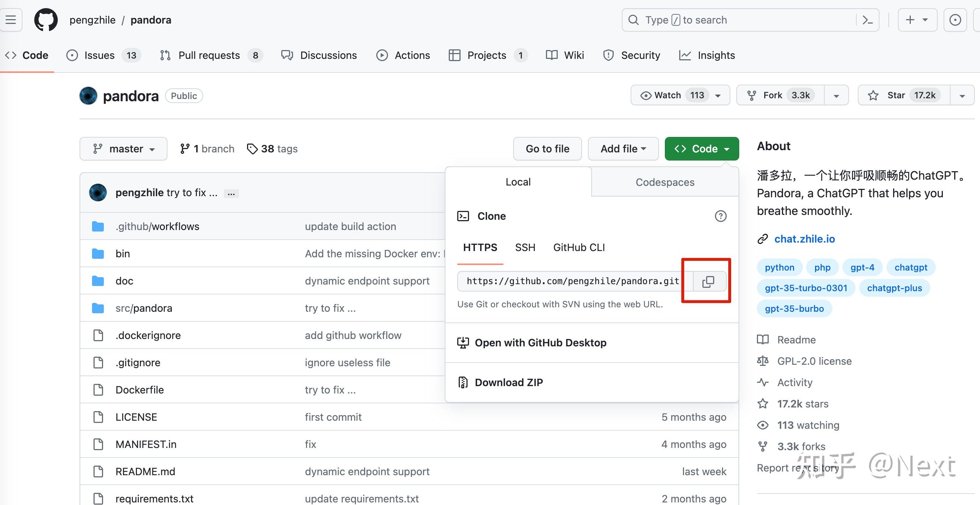Viewport: 980px width, 505px height.
Task: Select the SSH clone tab
Action: tap(525, 248)
